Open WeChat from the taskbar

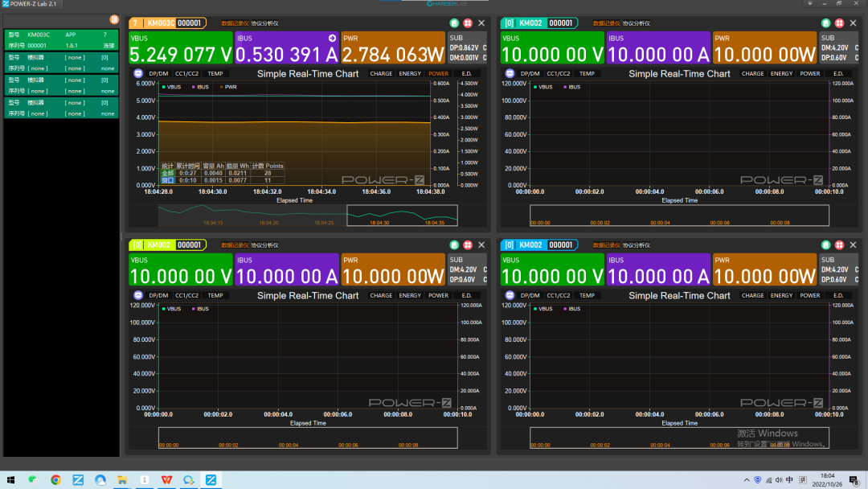[x=33, y=480]
